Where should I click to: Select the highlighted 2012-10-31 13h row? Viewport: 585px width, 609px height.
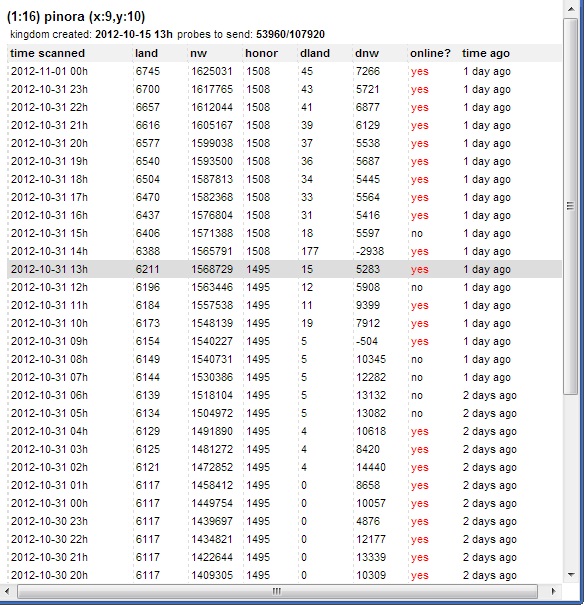click(284, 269)
